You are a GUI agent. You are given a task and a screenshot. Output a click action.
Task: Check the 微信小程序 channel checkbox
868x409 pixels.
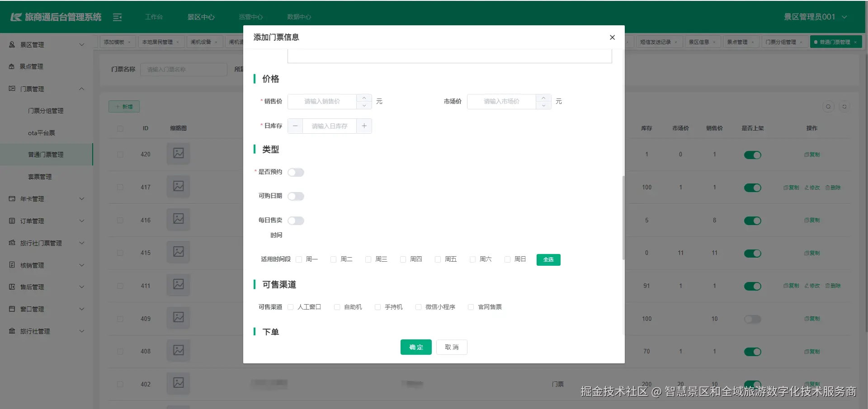coord(419,307)
